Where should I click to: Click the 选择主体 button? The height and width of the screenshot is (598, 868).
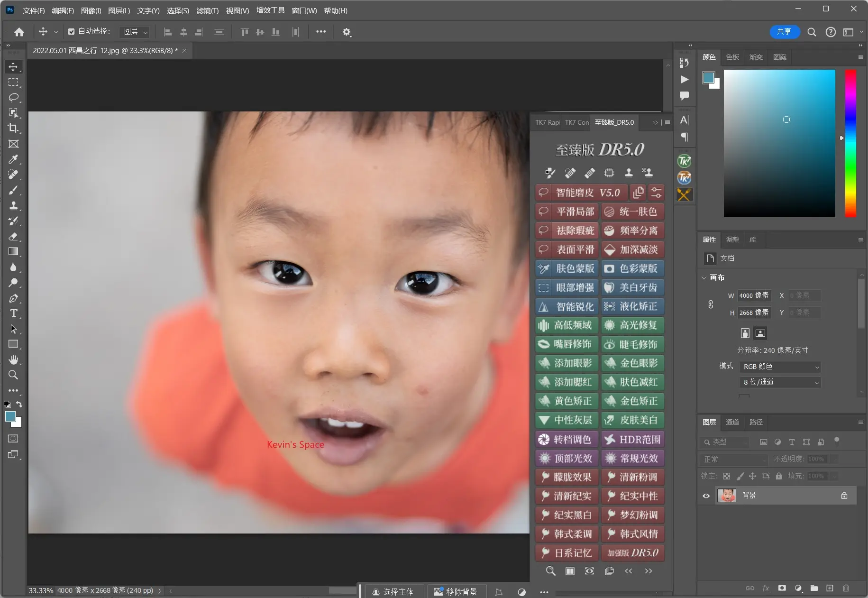(x=394, y=591)
